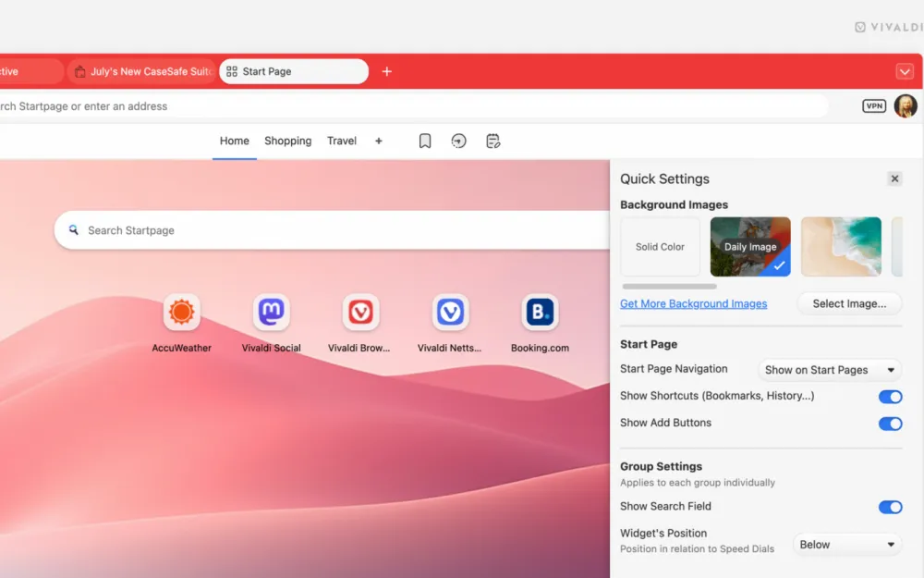Choose the Solid Color background option
The image size is (924, 578).
pyautogui.click(x=660, y=247)
